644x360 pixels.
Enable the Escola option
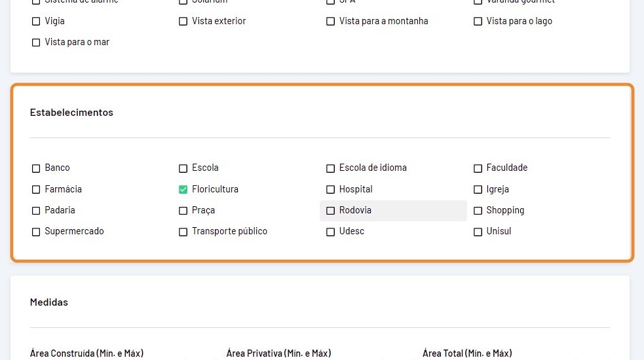pyautogui.click(x=183, y=168)
